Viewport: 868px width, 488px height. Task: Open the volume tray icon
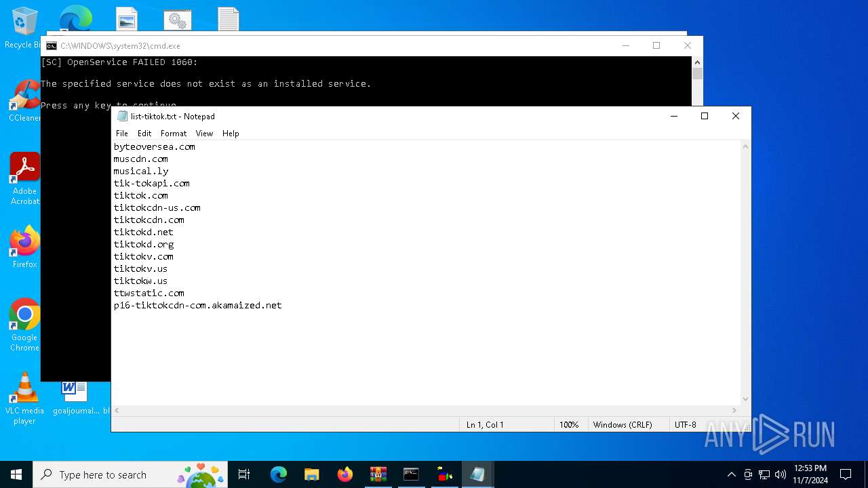[781, 474]
